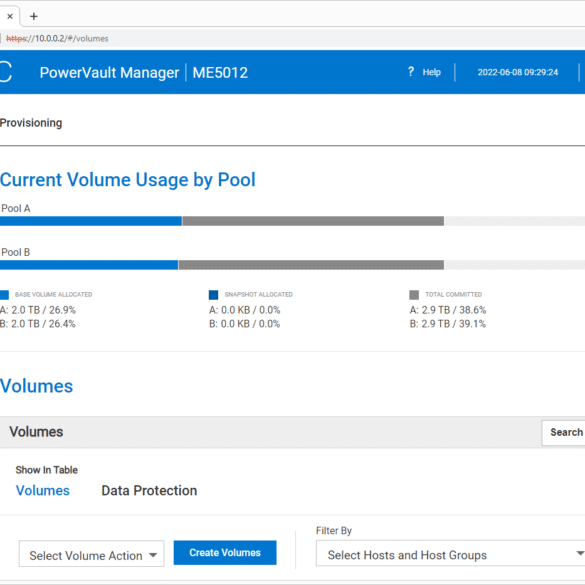The image size is (585, 585).
Task: Click the SNAPSHOT ALLOCATED legend label
Action: 259,294
